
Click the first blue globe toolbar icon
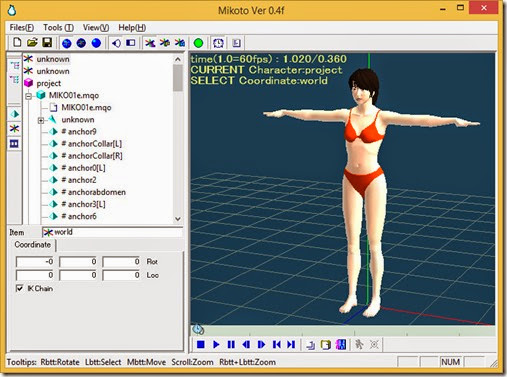(x=67, y=43)
